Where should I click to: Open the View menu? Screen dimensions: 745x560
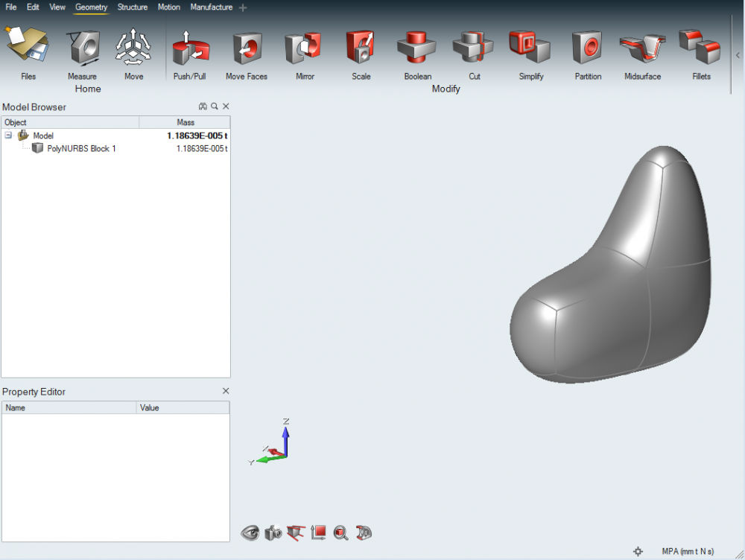(x=57, y=7)
